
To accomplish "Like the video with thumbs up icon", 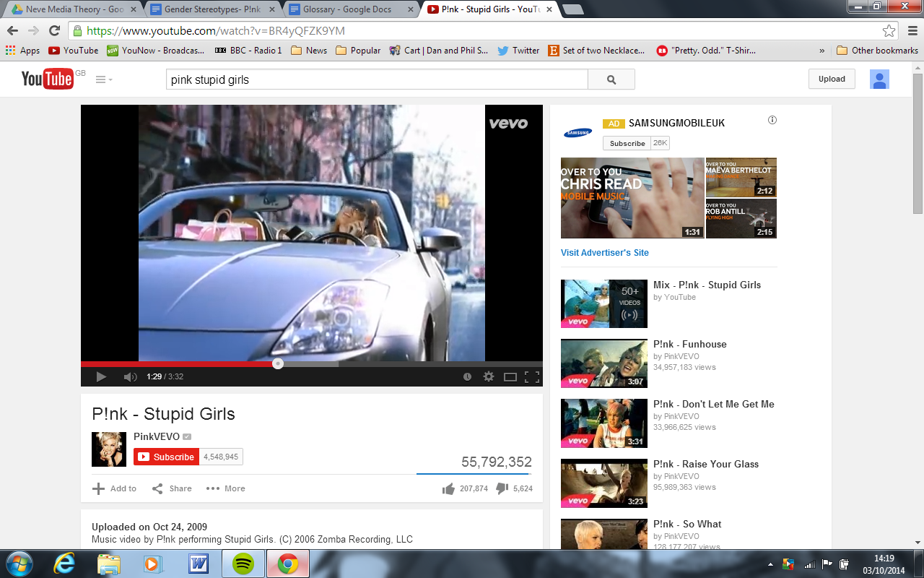I will click(x=449, y=488).
